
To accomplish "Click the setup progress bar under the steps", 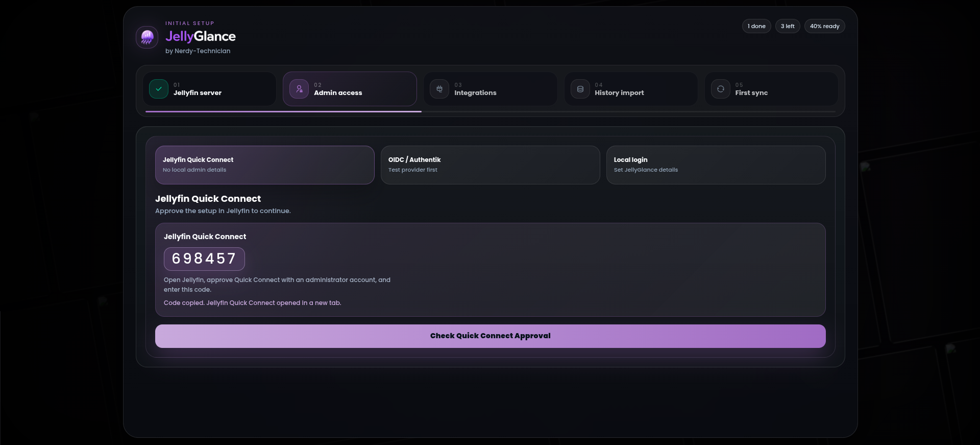I will [491, 111].
